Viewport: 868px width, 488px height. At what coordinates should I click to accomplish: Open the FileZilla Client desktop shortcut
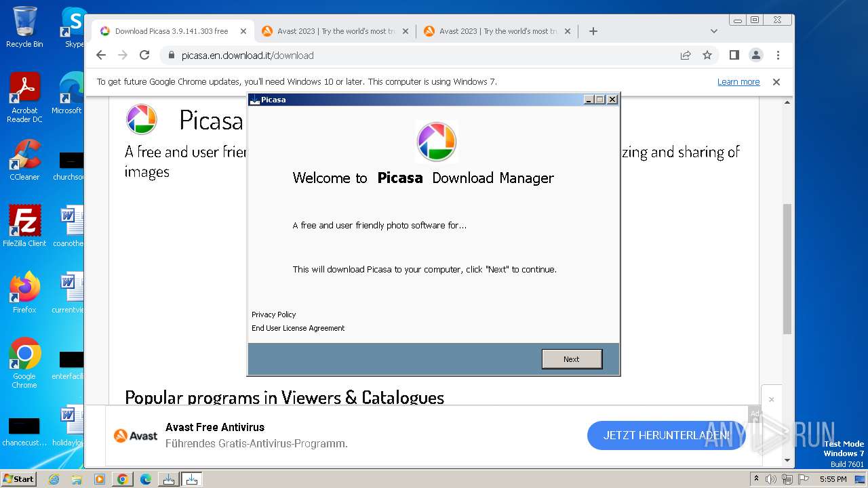[24, 226]
